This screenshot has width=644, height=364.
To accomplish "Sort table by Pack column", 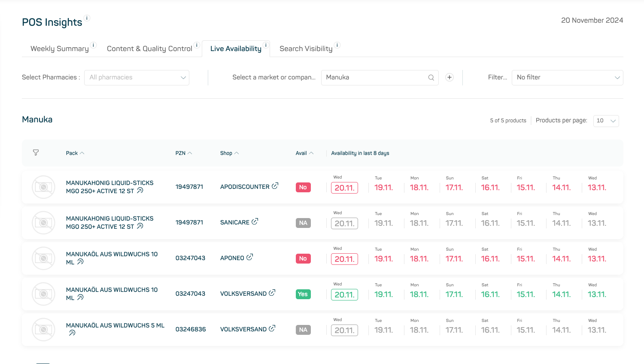I will point(75,153).
